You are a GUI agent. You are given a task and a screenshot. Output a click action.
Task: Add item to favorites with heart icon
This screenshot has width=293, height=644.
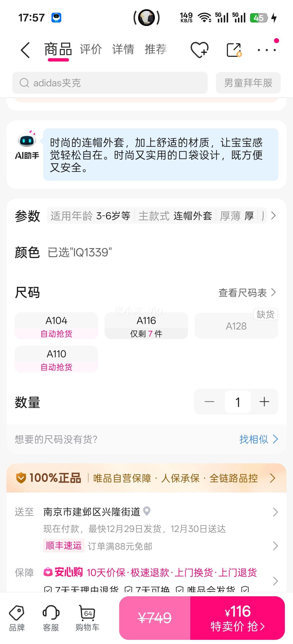[199, 50]
